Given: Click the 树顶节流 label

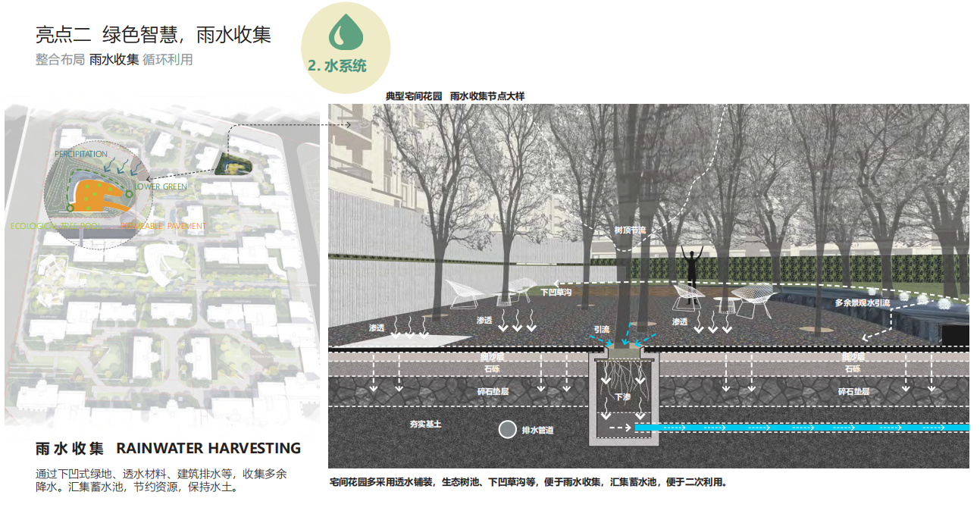Looking at the screenshot, I should pyautogui.click(x=630, y=230).
